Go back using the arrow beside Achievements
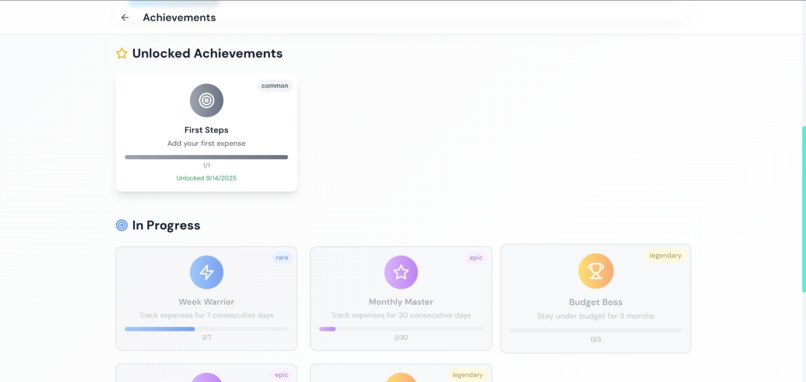This screenshot has height=382, width=806. pyautogui.click(x=124, y=17)
